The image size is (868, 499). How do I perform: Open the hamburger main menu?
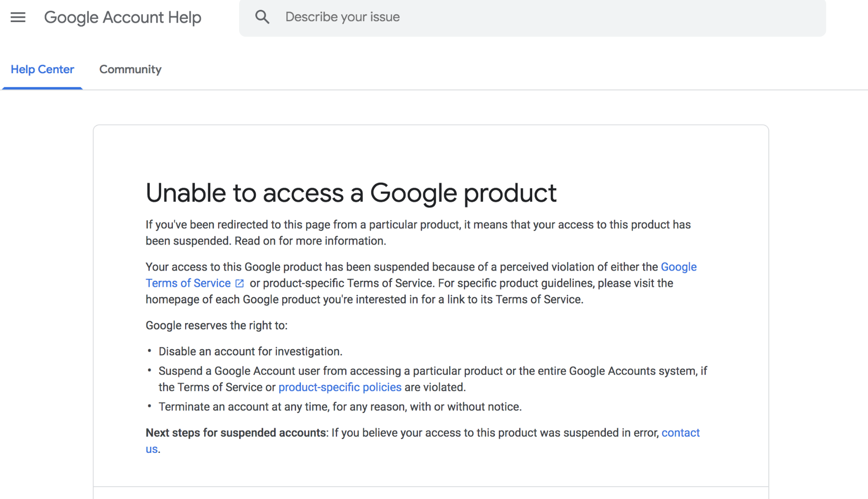[18, 17]
